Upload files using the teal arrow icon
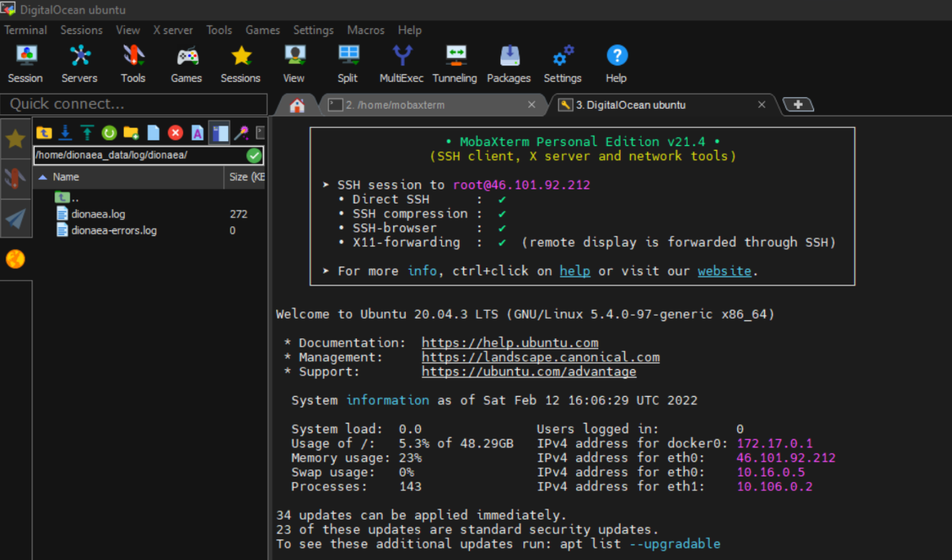Screen dimensions: 952x560 coord(87,133)
